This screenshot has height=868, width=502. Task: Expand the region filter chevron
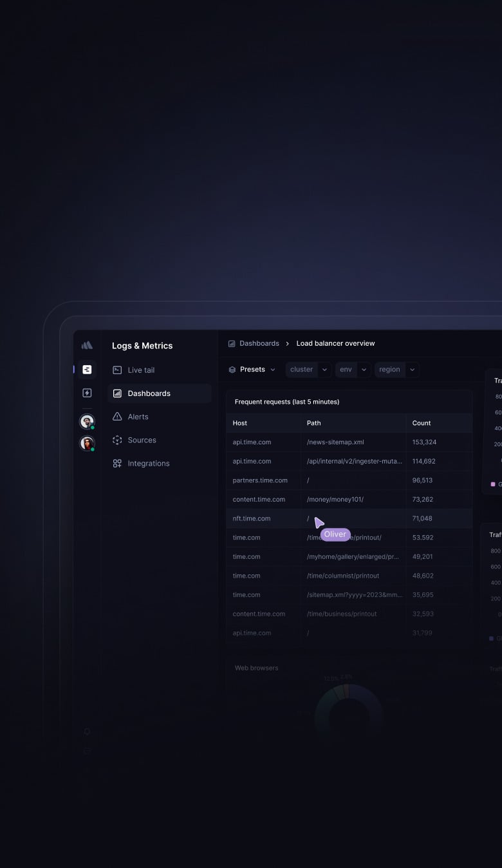413,370
